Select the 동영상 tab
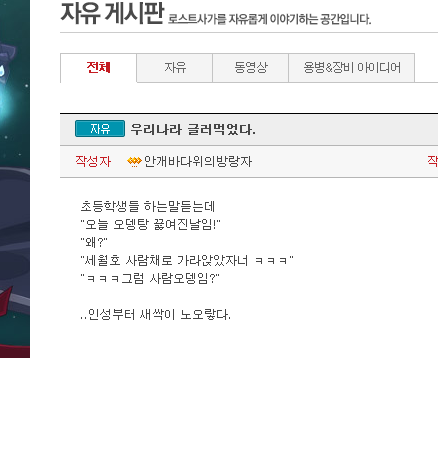 (x=251, y=68)
